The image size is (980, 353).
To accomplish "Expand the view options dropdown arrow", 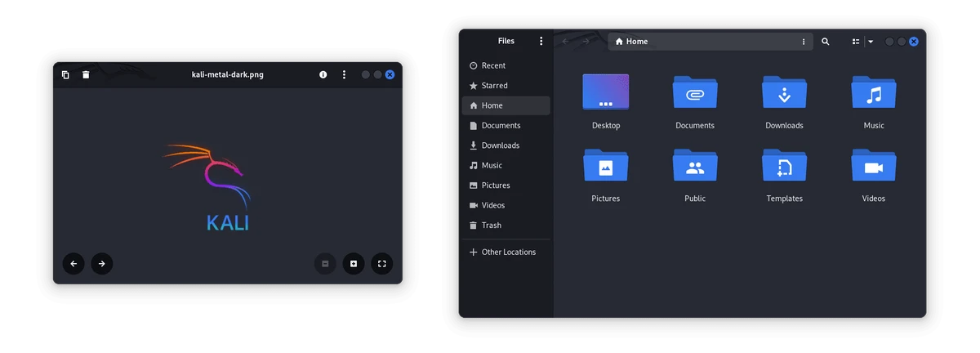I will 871,41.
